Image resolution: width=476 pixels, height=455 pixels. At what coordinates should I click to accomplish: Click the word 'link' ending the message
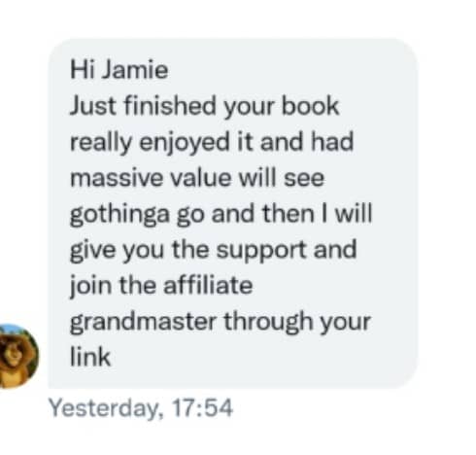[90, 357]
